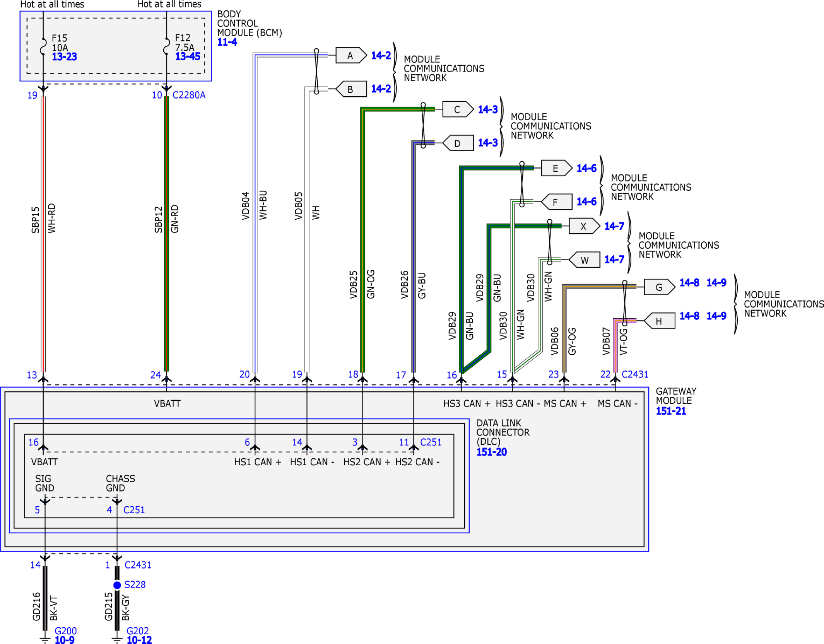Click the 14-6 link beside connector F
Image resolution: width=824 pixels, height=644 pixels.
point(586,202)
